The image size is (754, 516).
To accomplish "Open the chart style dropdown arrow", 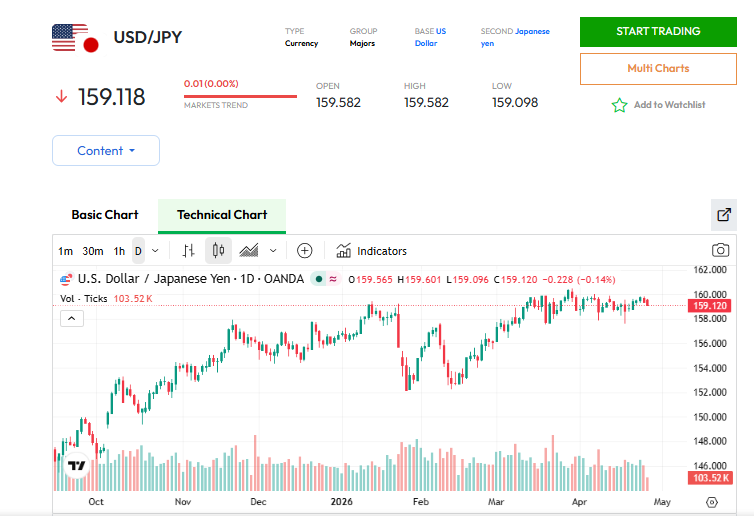I will pos(273,250).
